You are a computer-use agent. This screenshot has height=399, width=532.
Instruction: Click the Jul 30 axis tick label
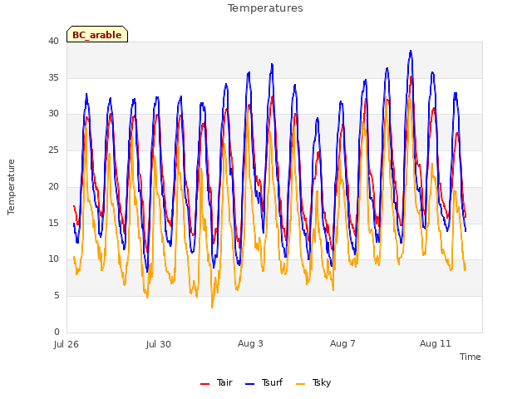(159, 344)
